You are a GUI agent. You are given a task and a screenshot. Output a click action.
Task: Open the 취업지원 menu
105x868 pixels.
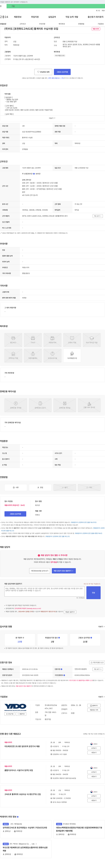click(x=35, y=17)
